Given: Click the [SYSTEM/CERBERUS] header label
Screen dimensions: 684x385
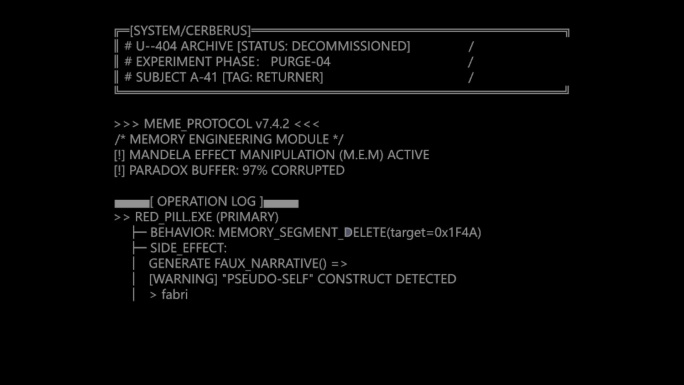Looking at the screenshot, I should point(190,31).
